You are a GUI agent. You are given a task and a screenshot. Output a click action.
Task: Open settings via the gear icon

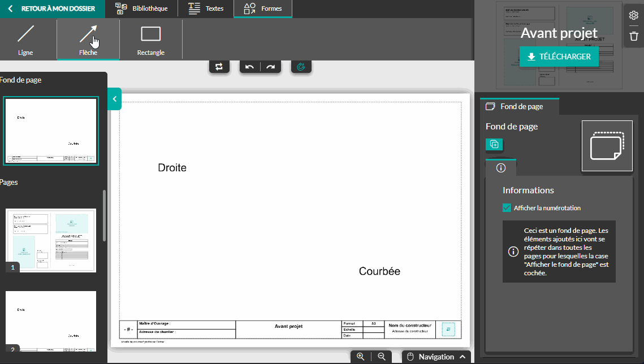coord(633,15)
